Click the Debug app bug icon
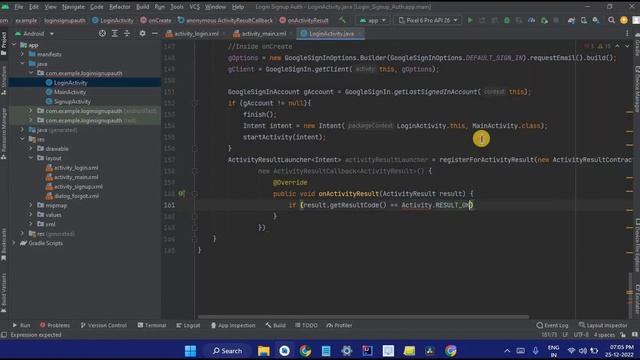The width and height of the screenshot is (640, 360). [x=507, y=20]
